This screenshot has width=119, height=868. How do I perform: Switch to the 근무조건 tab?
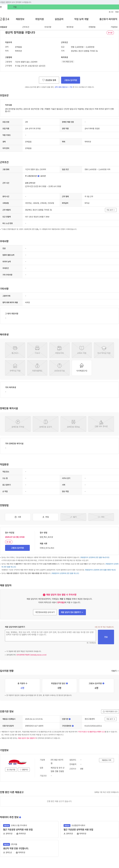(26, 27)
